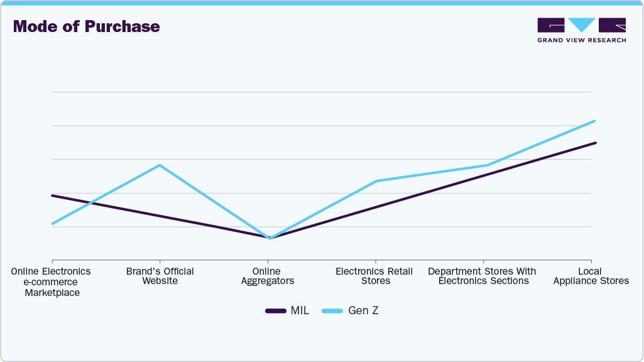Screen dimensions: 644x362
Task: Toggle the MIL series legend label
Action: 300,311
